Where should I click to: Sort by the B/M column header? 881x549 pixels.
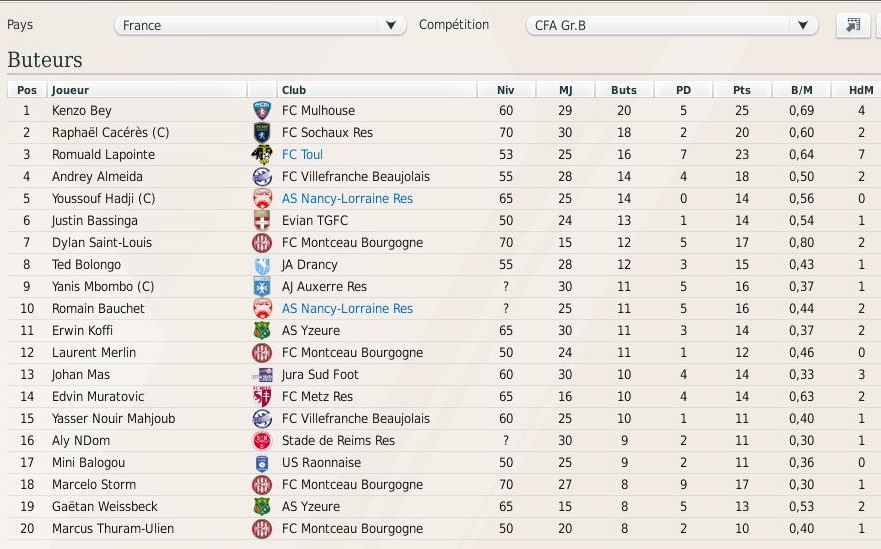pyautogui.click(x=801, y=90)
